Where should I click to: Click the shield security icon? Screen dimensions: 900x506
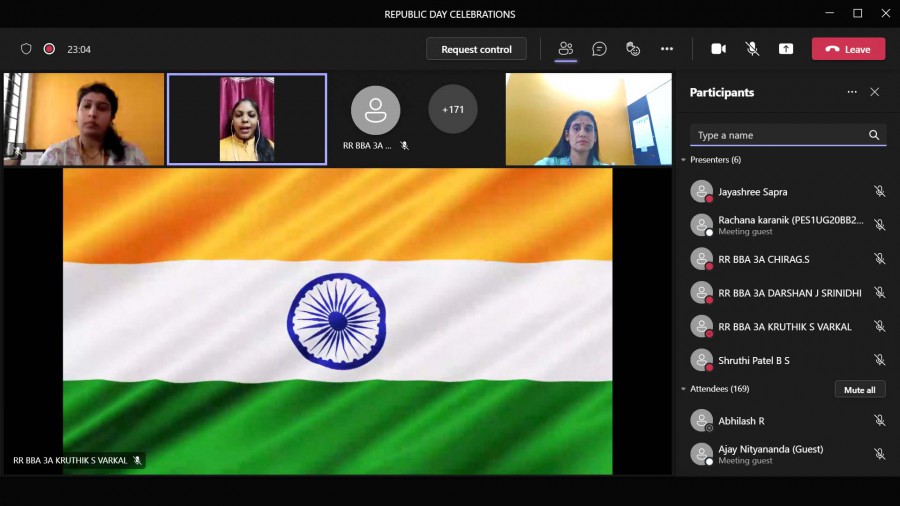[x=26, y=49]
